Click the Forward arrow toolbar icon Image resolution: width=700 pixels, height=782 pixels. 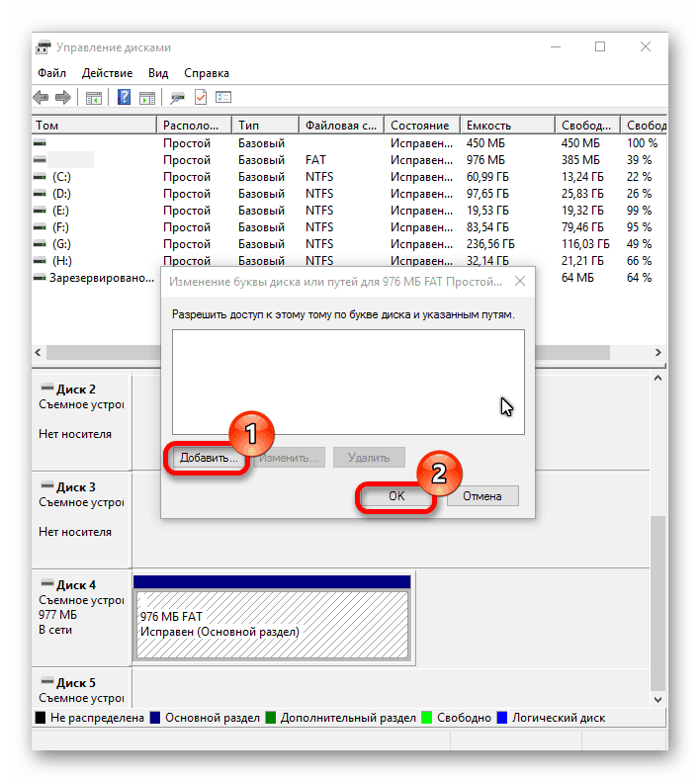tap(63, 97)
